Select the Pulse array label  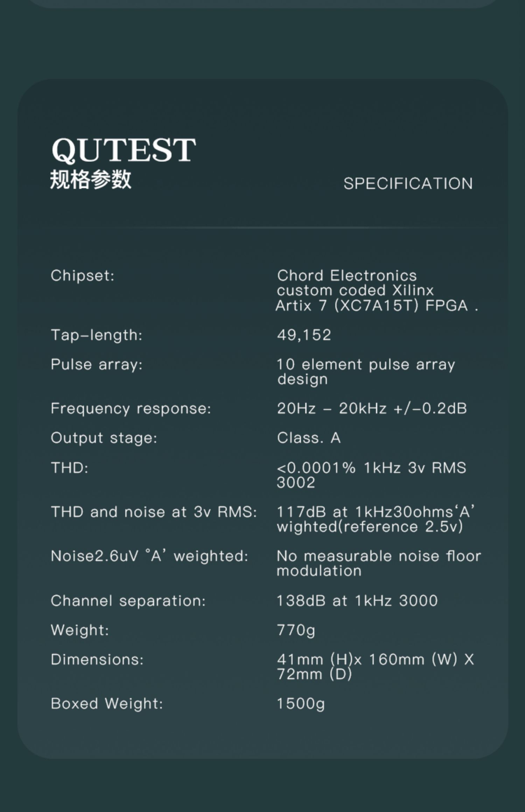pos(97,364)
